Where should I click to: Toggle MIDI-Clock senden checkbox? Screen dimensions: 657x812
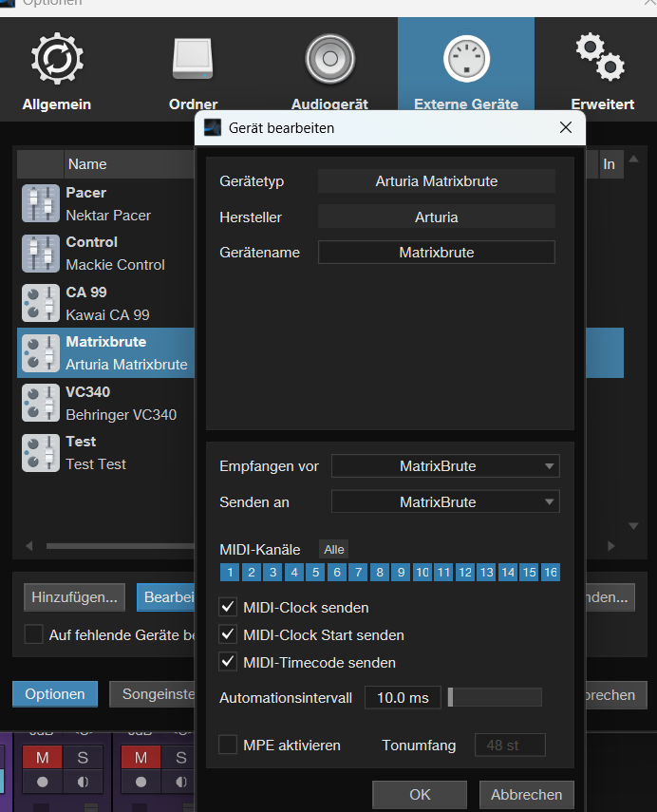(228, 607)
